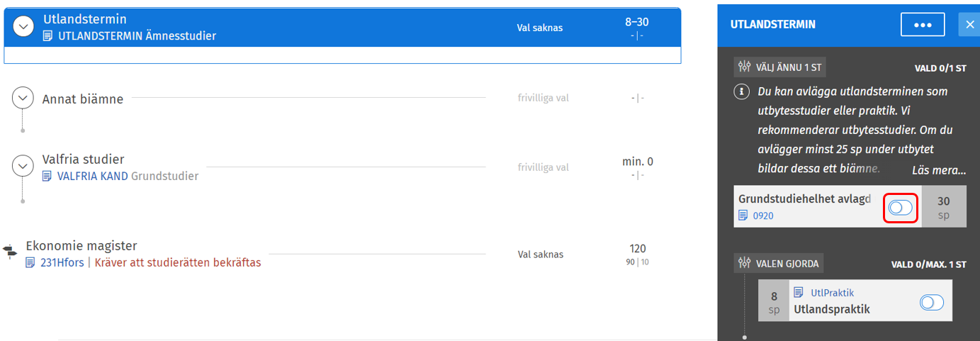Toggle the Utlandspraktik selection switch
The image size is (980, 341).
(932, 303)
